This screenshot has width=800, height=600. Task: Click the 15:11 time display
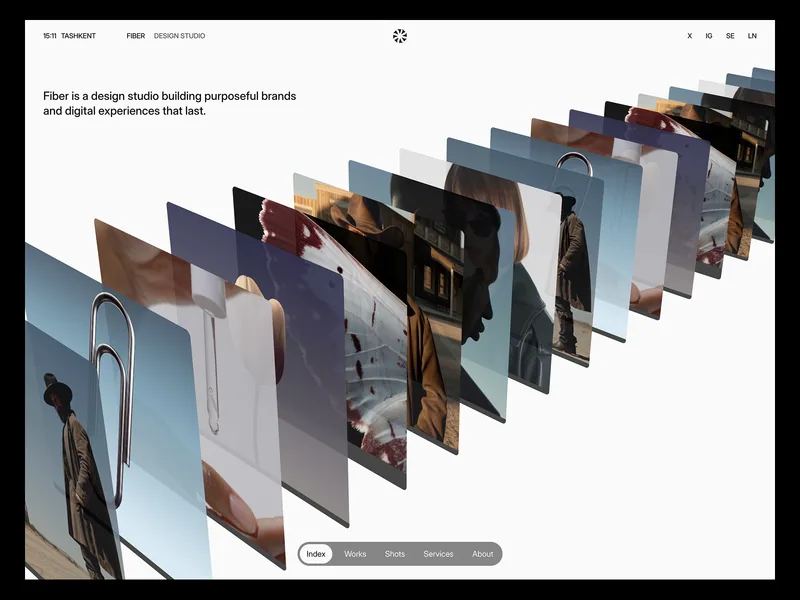[x=49, y=36]
